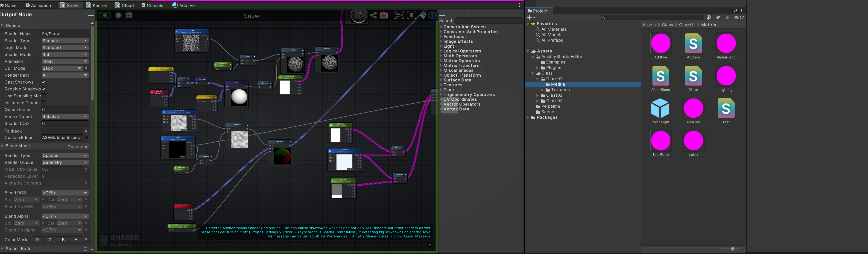The height and width of the screenshot is (254, 868).
Task: Enable the Instanced Terrain checkbox
Action: pos(44,103)
